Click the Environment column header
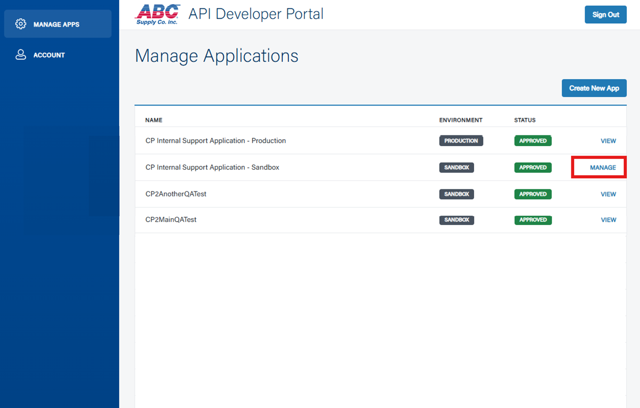The image size is (640, 408). click(460, 120)
